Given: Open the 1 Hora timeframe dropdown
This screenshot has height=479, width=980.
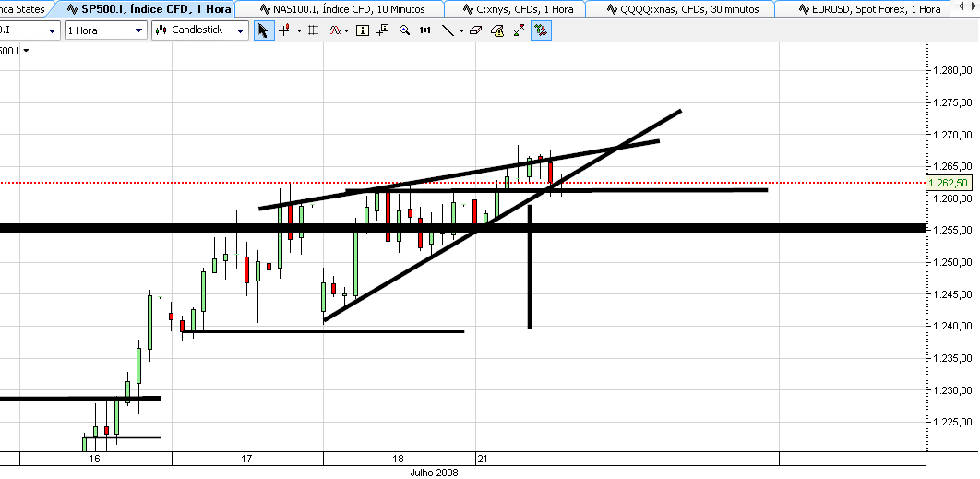Looking at the screenshot, I should click(106, 30).
